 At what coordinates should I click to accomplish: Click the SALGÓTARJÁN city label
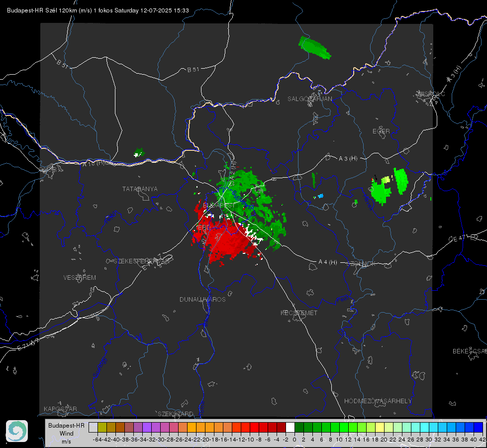309,99
